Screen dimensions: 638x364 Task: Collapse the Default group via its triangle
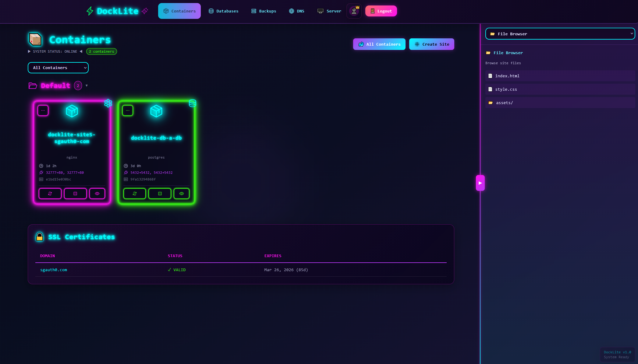pos(87,86)
